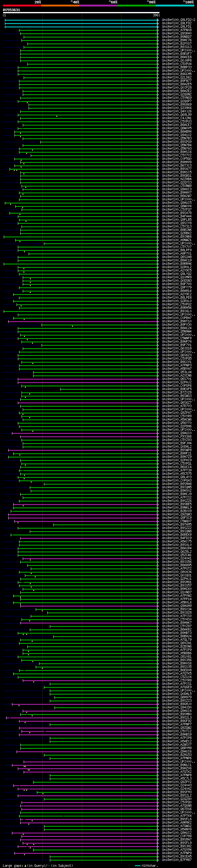Select label UniRef100_B9EUF7
Viewport: 197px width, 868px height.
[177, 54]
